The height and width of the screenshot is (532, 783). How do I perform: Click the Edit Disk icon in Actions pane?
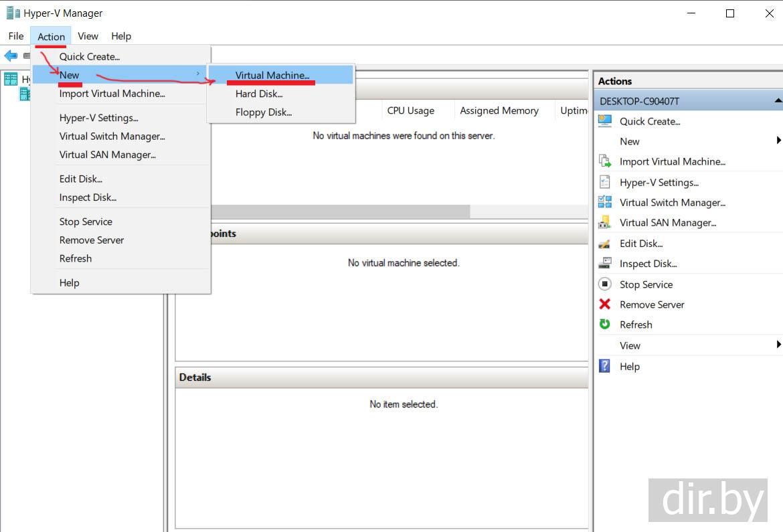[605, 244]
